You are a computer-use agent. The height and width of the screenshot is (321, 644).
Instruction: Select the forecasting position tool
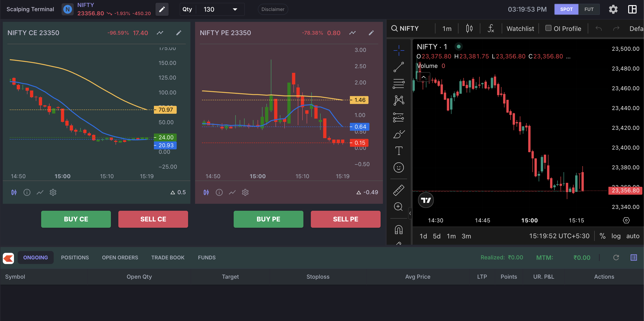tap(399, 117)
